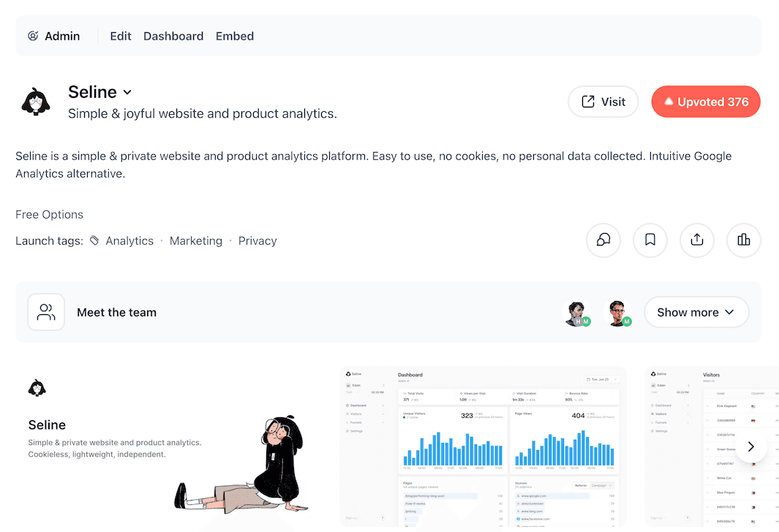Image resolution: width=779 pixels, height=532 pixels.
Task: Share Seline via the share arrow icon
Action: (696, 240)
